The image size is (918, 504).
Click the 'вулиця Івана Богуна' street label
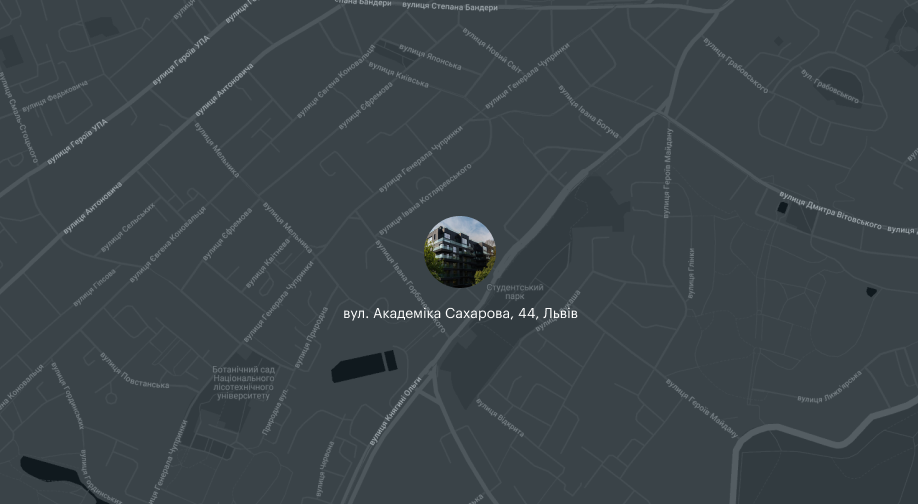tap(588, 112)
